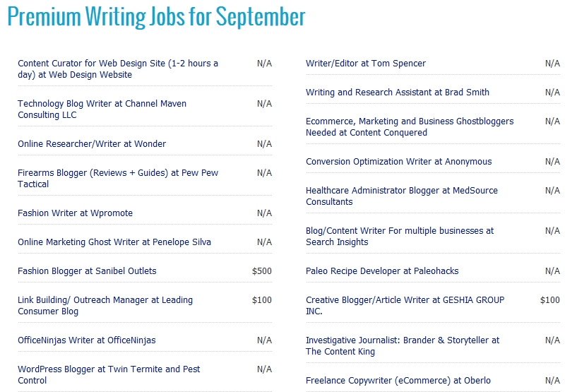The width and height of the screenshot is (572, 392).
Task: Select Online Researcher/Writer at Wonder listing
Action: (92, 144)
